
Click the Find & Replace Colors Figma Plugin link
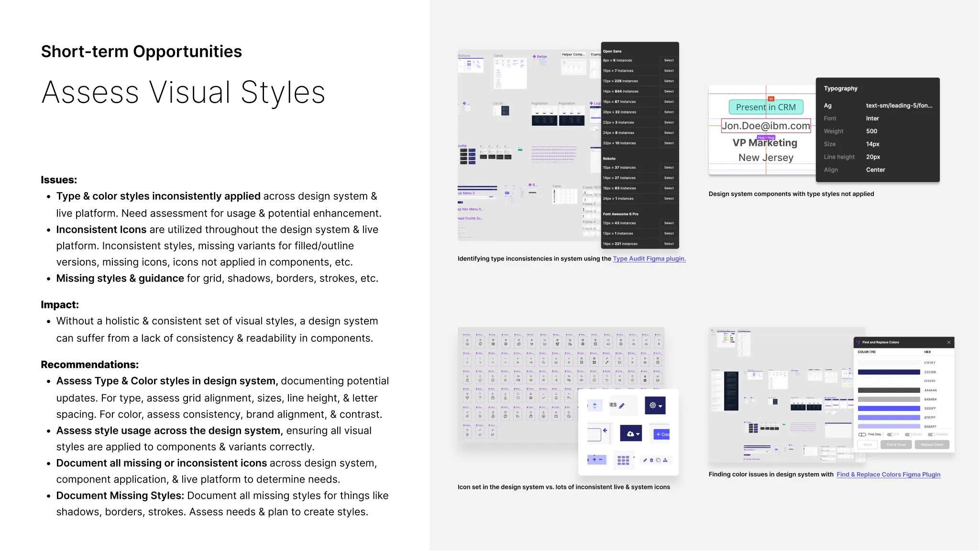pyautogui.click(x=889, y=475)
